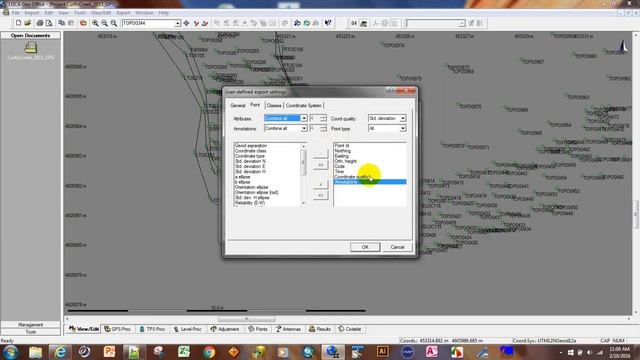
Task: Select 'Northing' in chosen list
Action: point(342,151)
